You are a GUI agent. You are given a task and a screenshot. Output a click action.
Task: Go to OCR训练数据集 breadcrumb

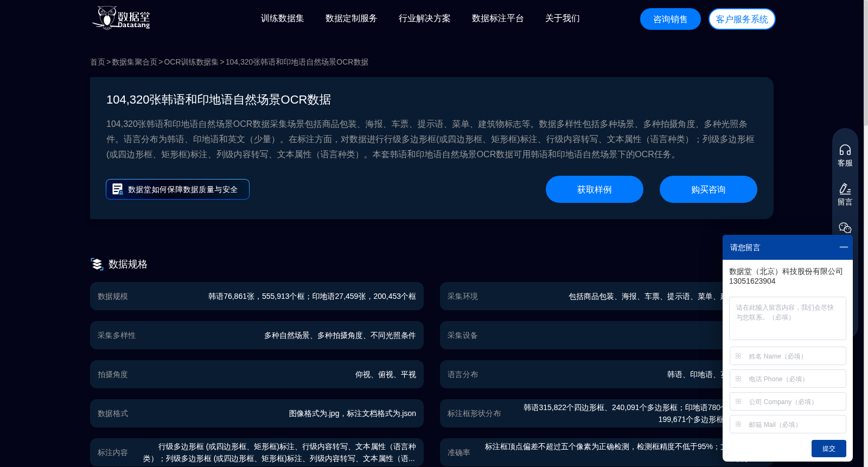(x=192, y=62)
